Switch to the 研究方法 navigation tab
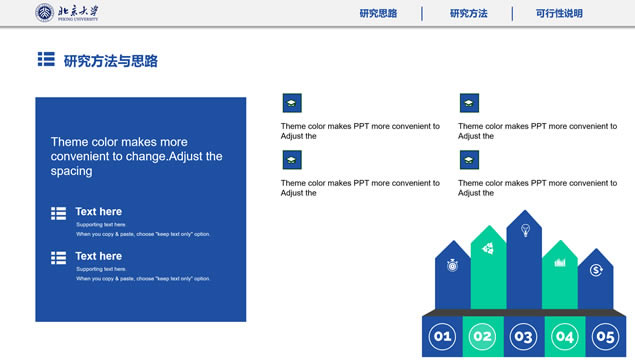The height and width of the screenshot is (361, 635). tap(469, 13)
